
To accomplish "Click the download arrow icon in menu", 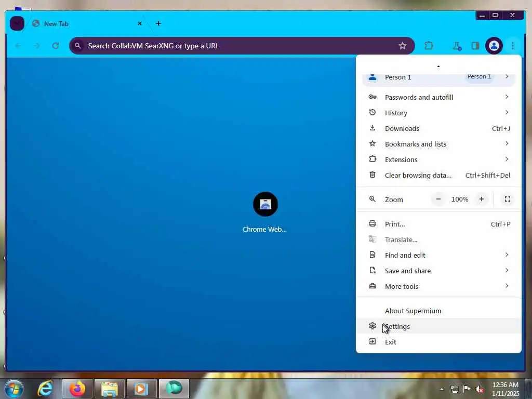I will pyautogui.click(x=372, y=128).
